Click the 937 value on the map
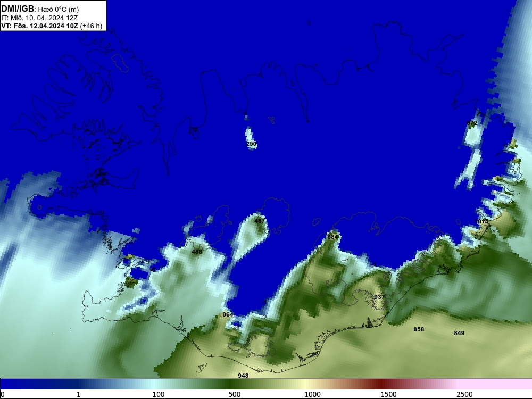Screen dimensions: 532x399 coord(379,296)
